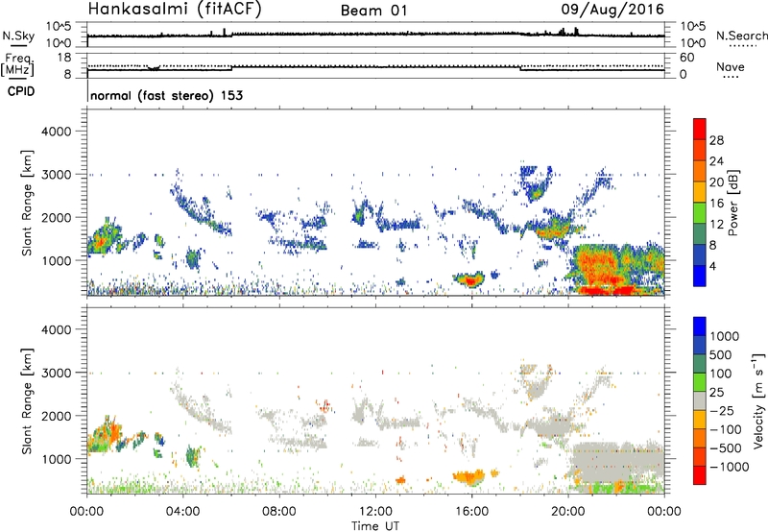Click the "20:00" time axis label
Image resolution: width=768 pixels, height=532 pixels.
tap(568, 512)
